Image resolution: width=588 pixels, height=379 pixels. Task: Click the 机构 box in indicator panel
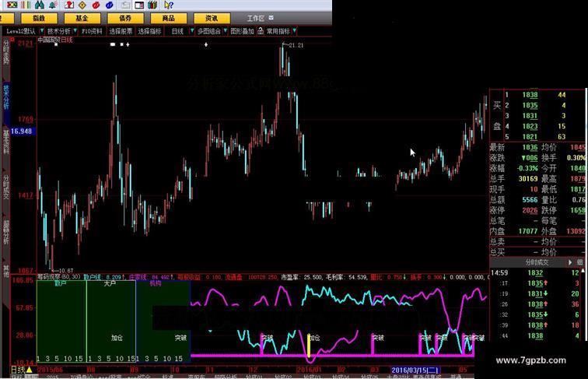pyautogui.click(x=163, y=321)
